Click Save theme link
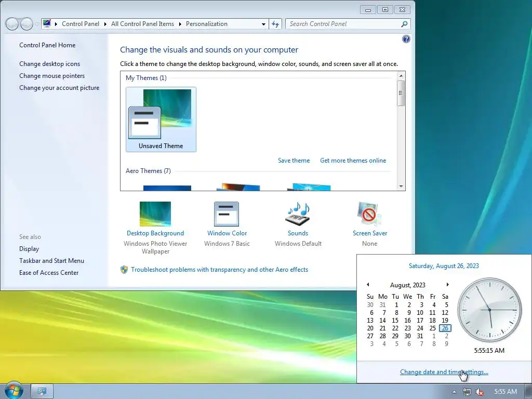Screen dimensions: 532x399 294,161
